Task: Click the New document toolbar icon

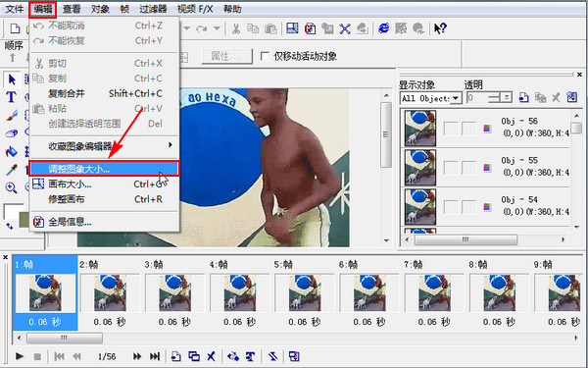Action: pyautogui.click(x=15, y=28)
